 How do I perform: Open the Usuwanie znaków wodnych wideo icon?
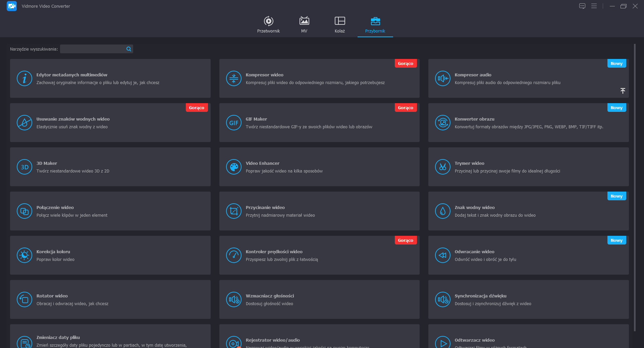pos(24,123)
